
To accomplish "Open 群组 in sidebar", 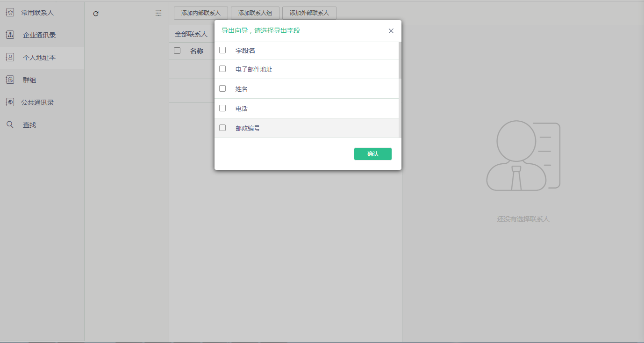I will 42,80.
